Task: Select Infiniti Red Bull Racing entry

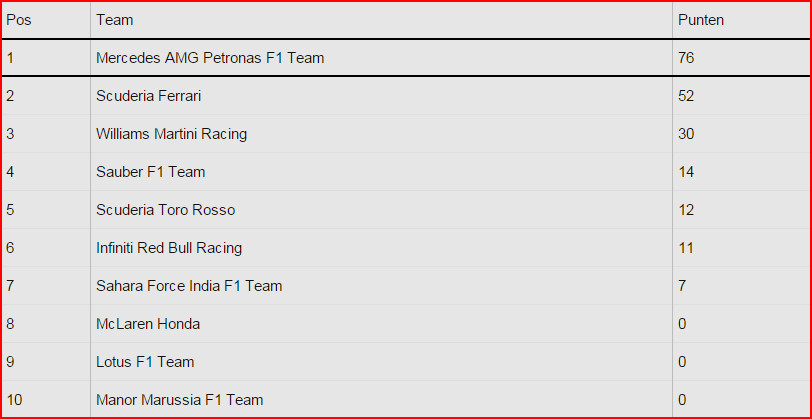Action: pyautogui.click(x=169, y=248)
